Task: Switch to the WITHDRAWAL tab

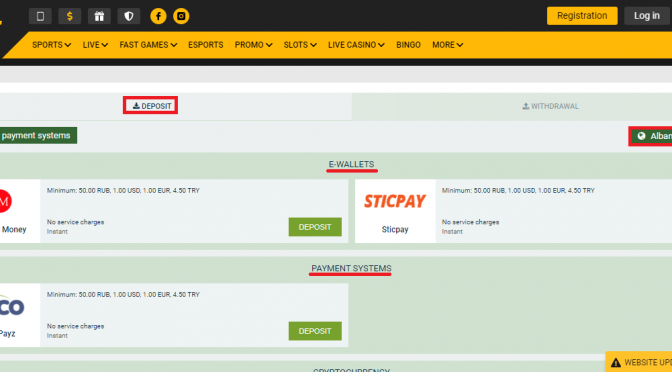Action: pyautogui.click(x=550, y=106)
